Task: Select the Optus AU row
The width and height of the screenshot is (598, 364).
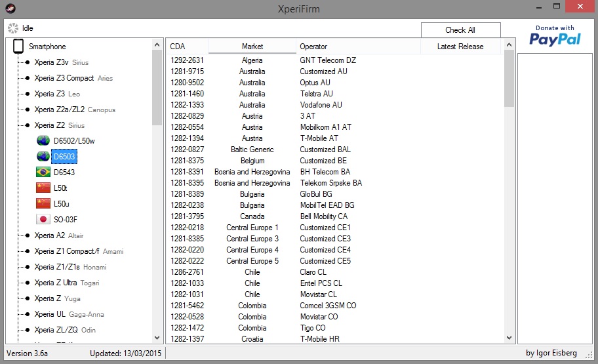Action: click(x=335, y=83)
